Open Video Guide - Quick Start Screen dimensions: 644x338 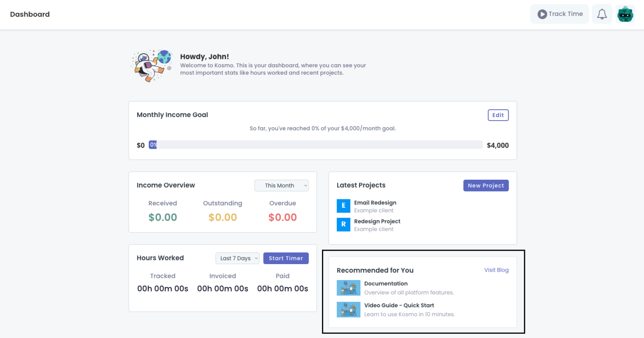(399, 305)
